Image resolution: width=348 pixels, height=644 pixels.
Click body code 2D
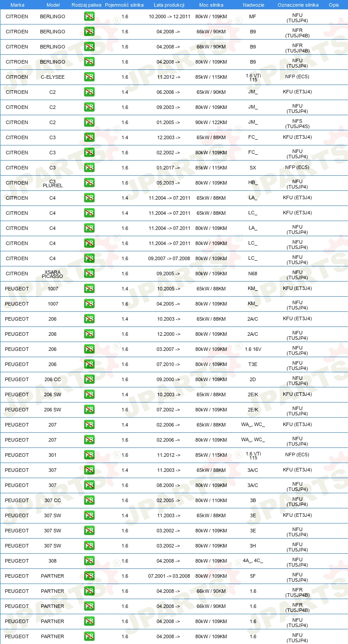253,379
